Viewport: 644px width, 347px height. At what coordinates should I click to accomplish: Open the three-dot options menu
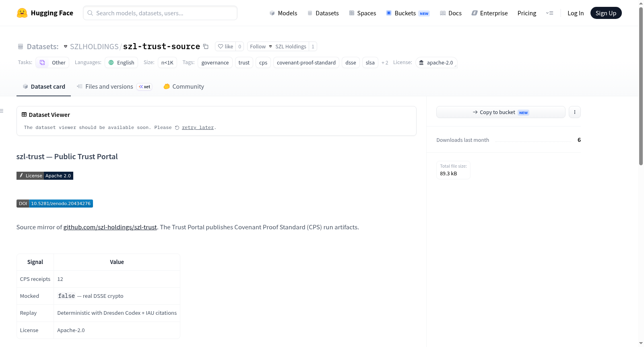(x=575, y=112)
